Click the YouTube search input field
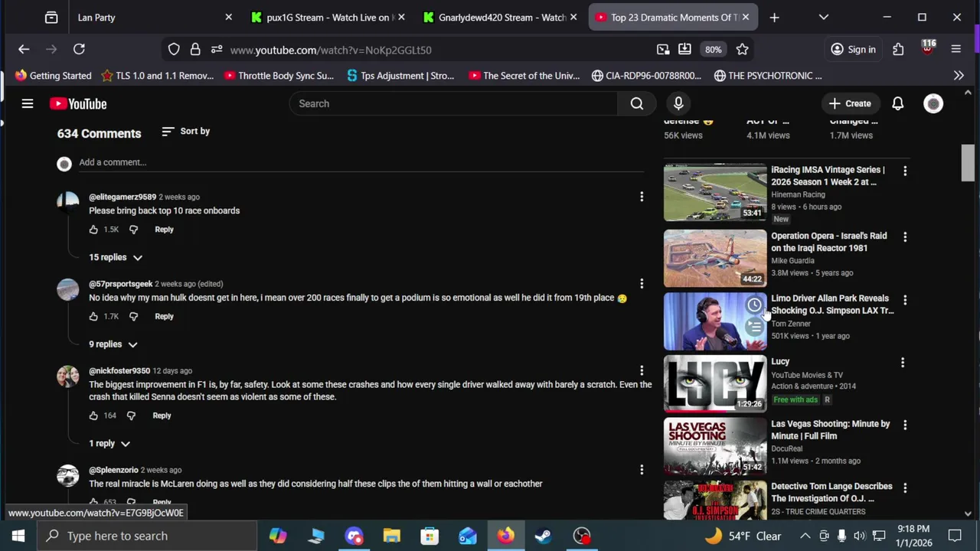Image resolution: width=980 pixels, height=551 pixels. [453, 103]
